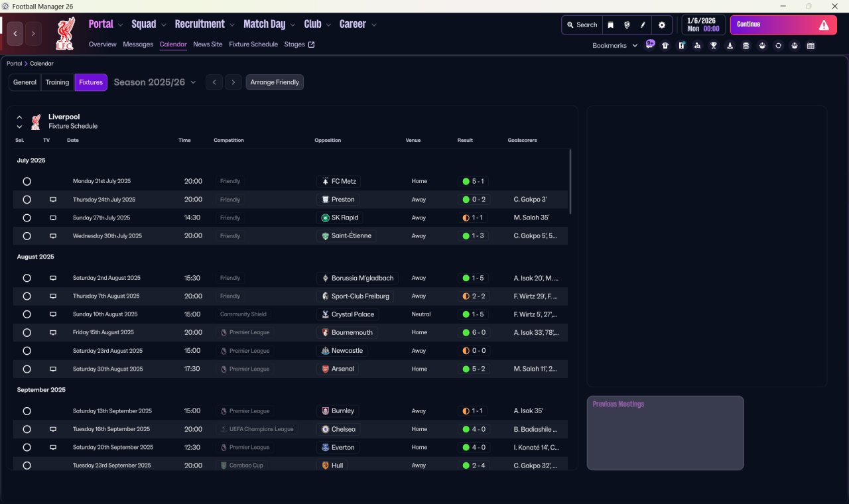Open the Portal menu
The image size is (849, 504).
tap(101, 24)
